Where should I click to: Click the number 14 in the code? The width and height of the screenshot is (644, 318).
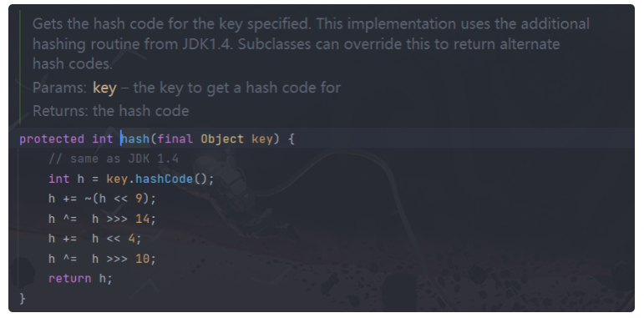tap(143, 219)
